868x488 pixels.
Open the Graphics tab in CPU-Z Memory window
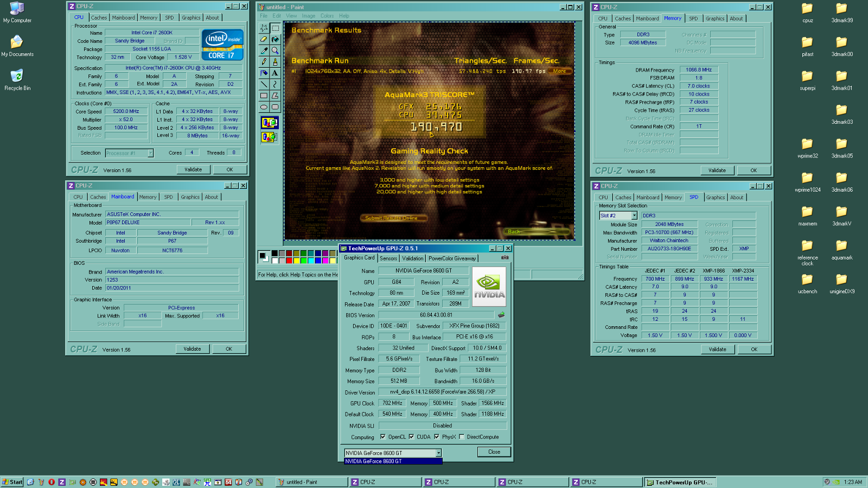click(714, 18)
